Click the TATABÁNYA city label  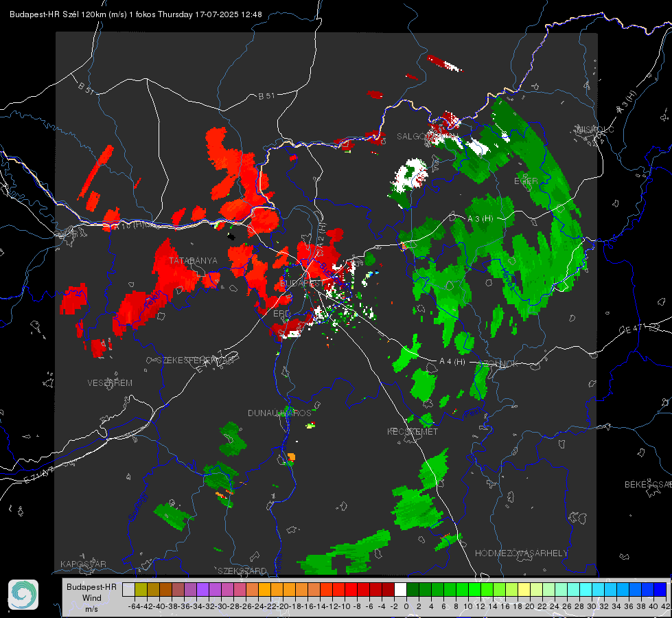tap(193, 260)
